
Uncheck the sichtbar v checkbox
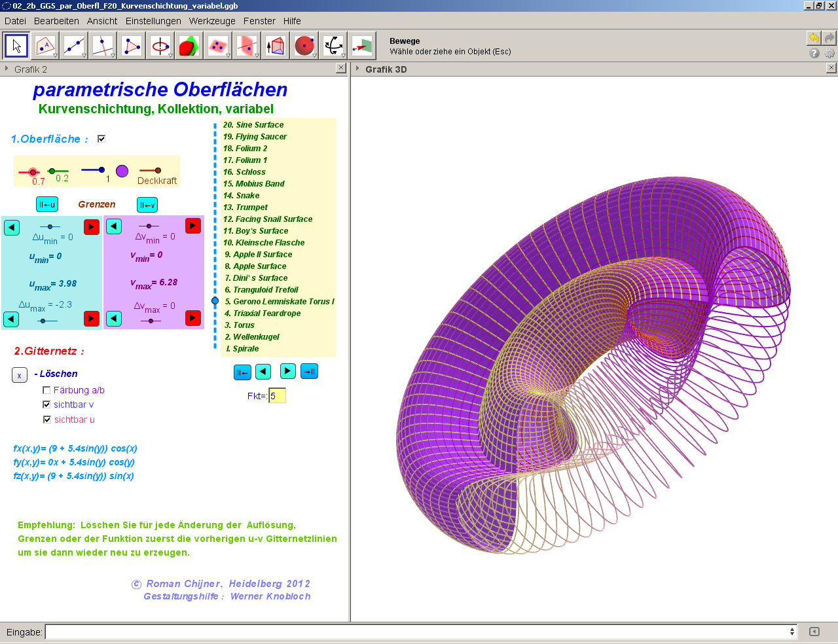[46, 404]
